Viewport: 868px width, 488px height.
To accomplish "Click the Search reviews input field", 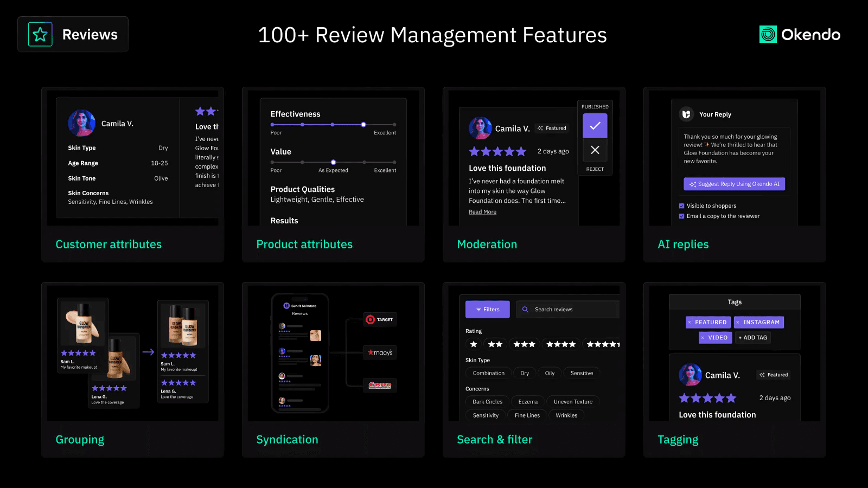I will tap(567, 310).
